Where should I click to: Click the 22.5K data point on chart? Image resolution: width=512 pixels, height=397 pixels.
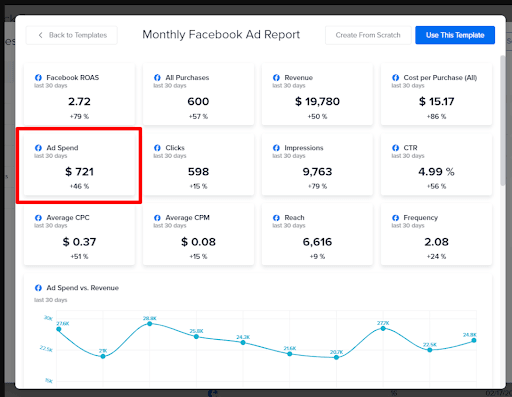tap(430, 350)
